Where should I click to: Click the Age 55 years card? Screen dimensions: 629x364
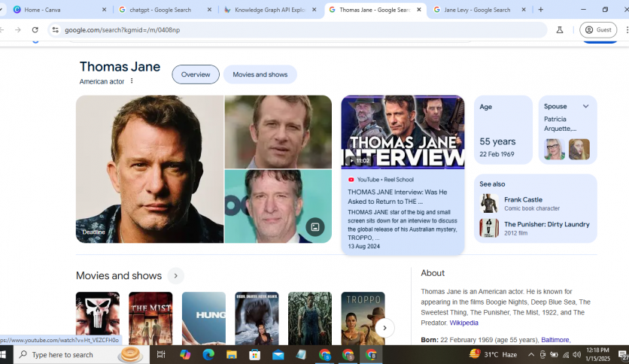(503, 130)
